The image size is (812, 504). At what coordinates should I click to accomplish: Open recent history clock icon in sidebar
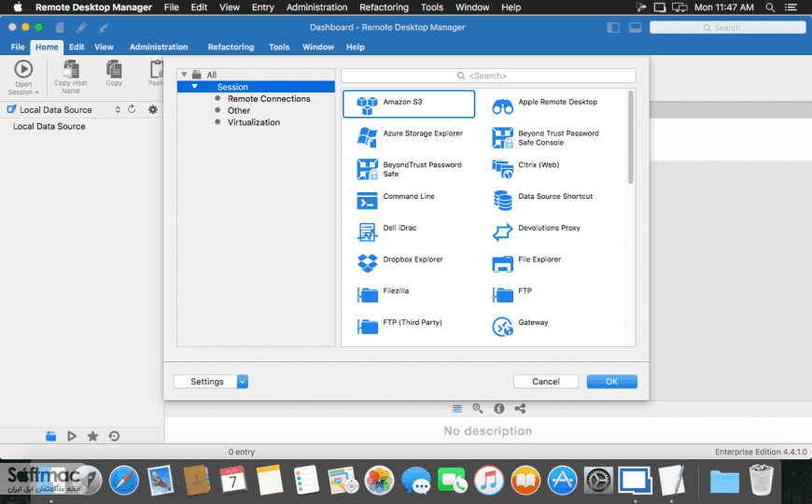click(114, 436)
